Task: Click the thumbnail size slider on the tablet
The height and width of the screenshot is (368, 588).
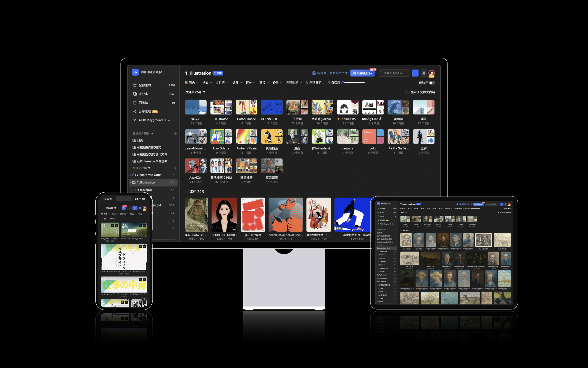Action: [475, 208]
